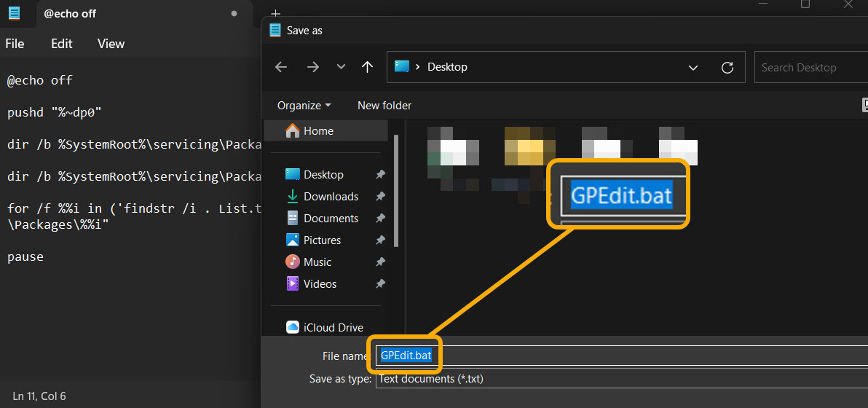Click the File name input field
The height and width of the screenshot is (408, 868).
point(622,356)
